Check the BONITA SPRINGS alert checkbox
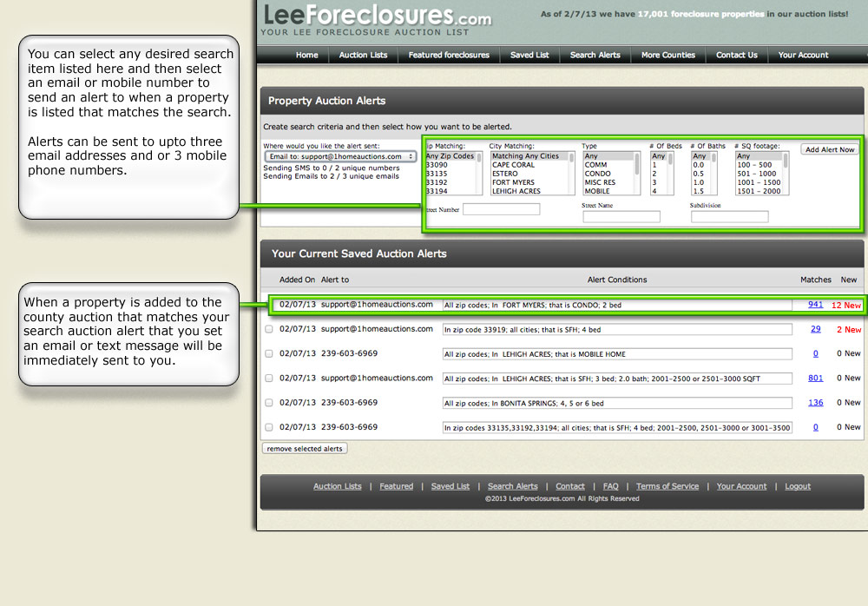Image resolution: width=868 pixels, height=606 pixels. [x=269, y=403]
